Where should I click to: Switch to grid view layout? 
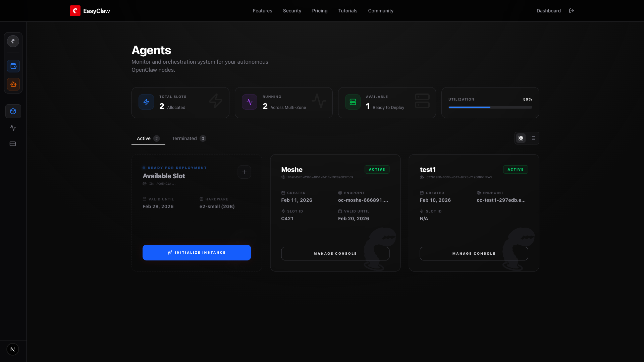(521, 138)
